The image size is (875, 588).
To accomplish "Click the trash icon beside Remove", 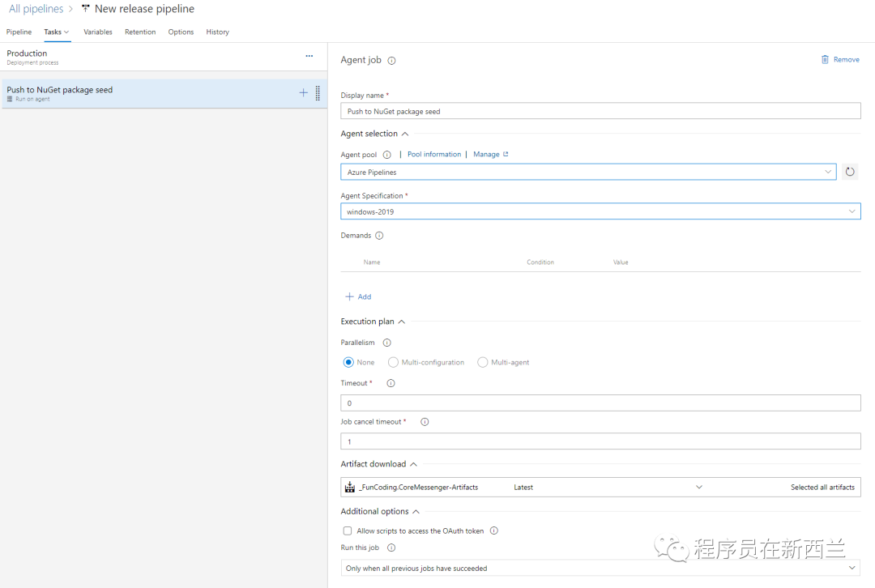I will [825, 59].
